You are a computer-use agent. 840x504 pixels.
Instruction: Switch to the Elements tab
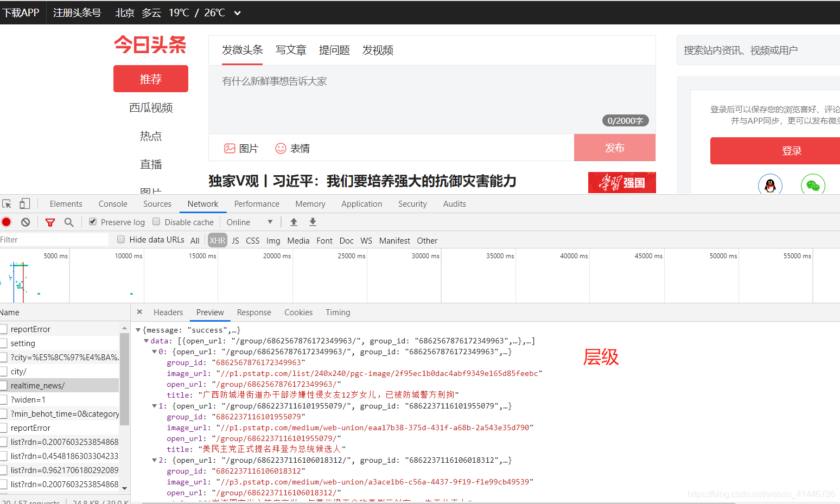(66, 204)
